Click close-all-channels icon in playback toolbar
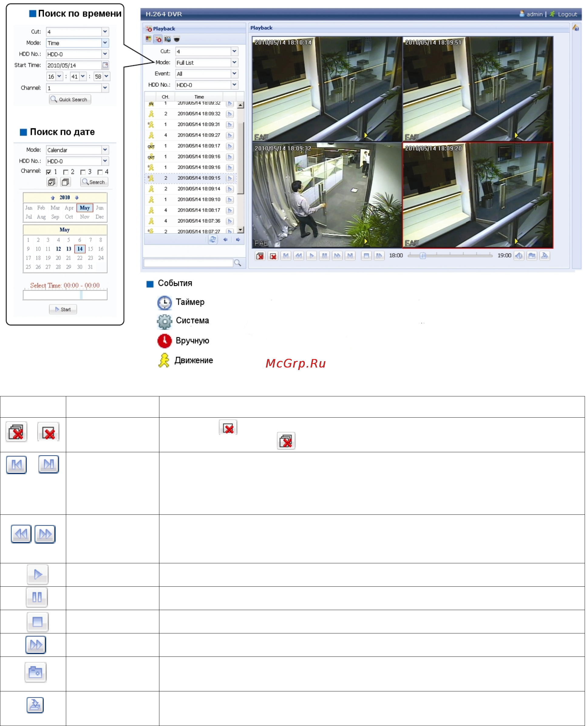Viewport: 588px width, 726px height. pos(260,256)
